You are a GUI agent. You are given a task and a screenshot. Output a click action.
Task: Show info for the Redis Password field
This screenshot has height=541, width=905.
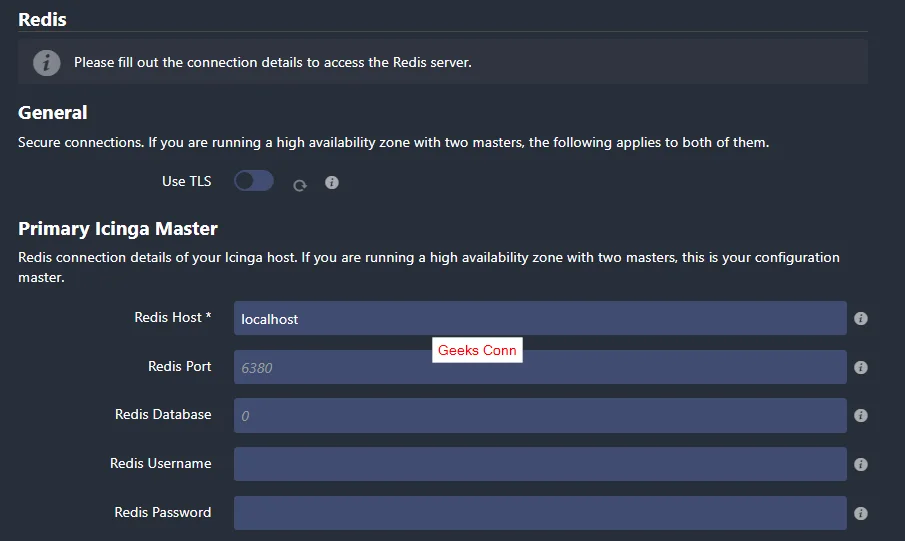[861, 513]
